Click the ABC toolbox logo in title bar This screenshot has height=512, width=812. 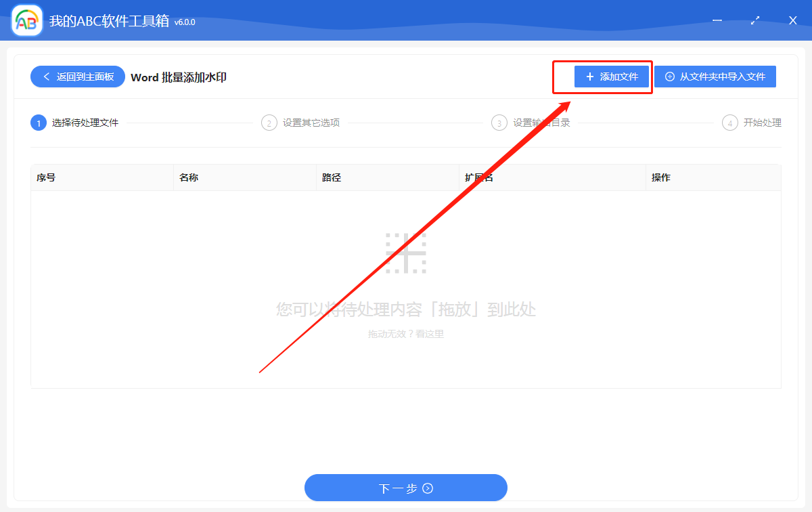tap(26, 20)
